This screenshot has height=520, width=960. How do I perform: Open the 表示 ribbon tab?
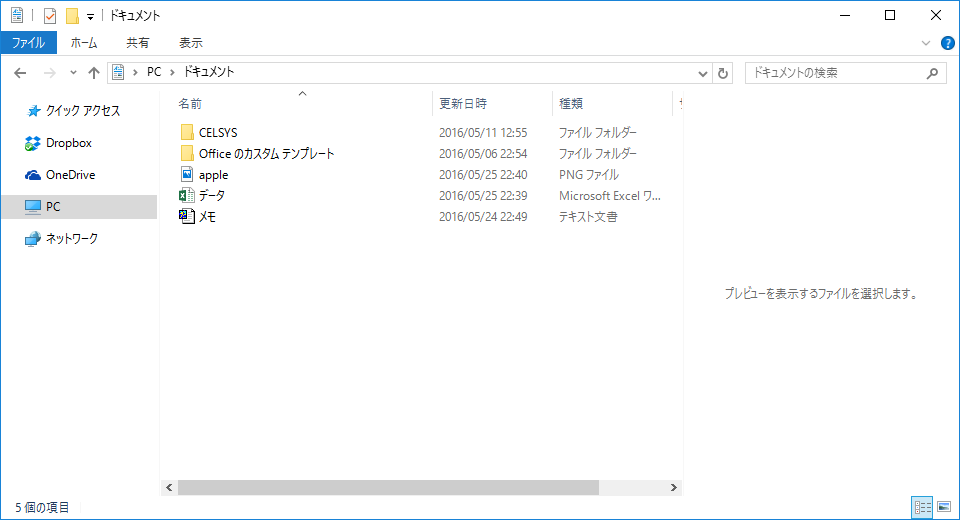tap(191, 43)
